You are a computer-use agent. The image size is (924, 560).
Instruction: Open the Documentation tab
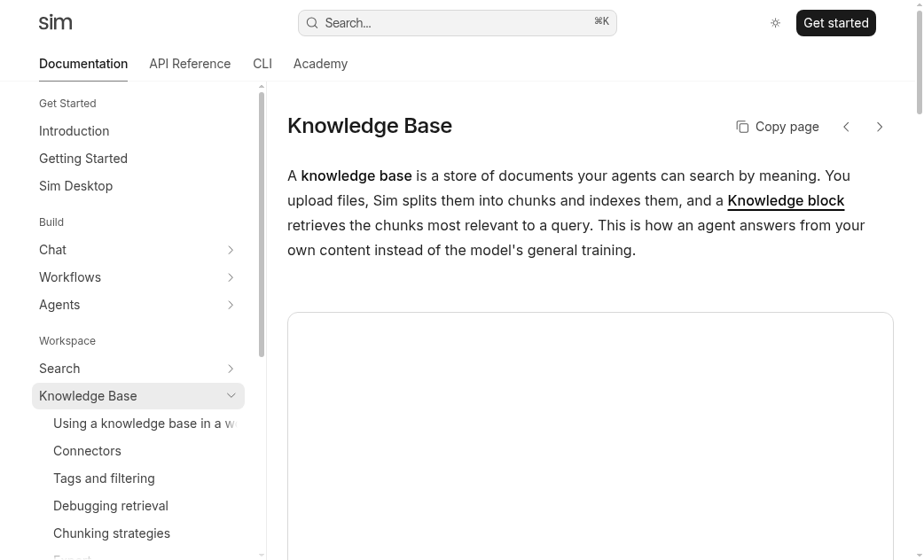(83, 64)
